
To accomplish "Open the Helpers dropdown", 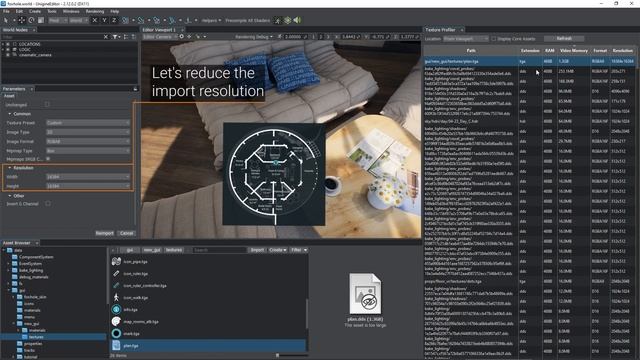I will tap(211, 20).
